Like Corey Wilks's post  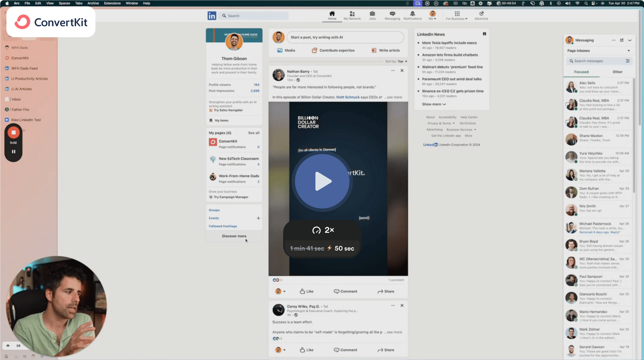(x=306, y=350)
